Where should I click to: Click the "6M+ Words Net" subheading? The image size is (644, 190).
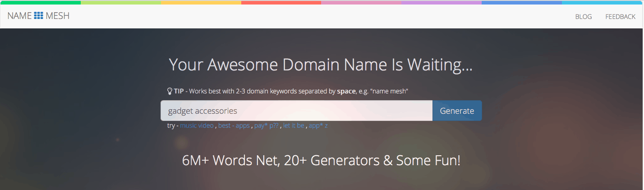pos(321,161)
